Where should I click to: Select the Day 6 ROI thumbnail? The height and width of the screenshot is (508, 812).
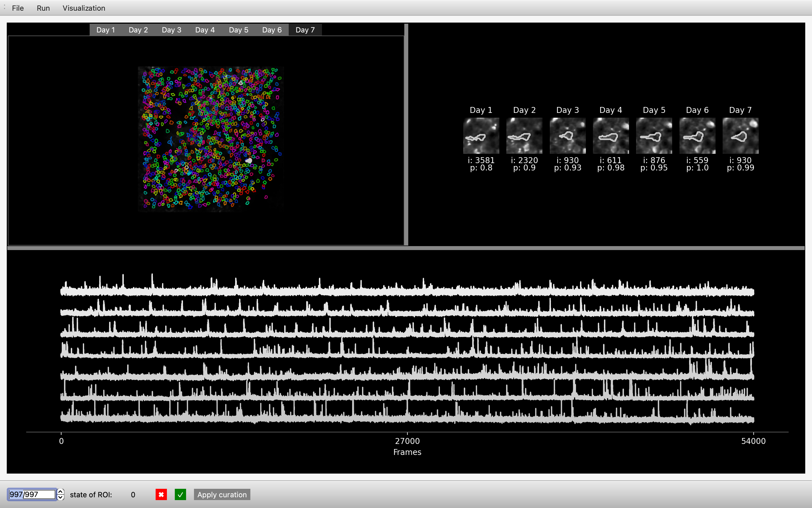click(698, 136)
